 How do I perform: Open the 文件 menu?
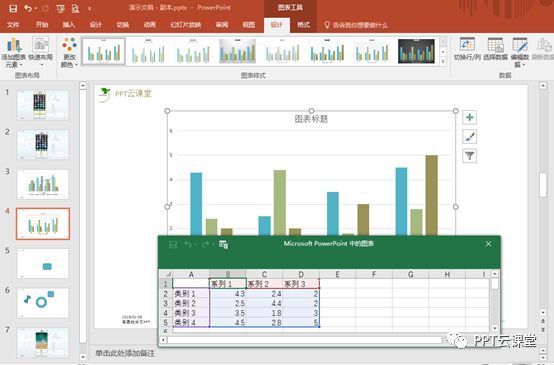(13, 24)
